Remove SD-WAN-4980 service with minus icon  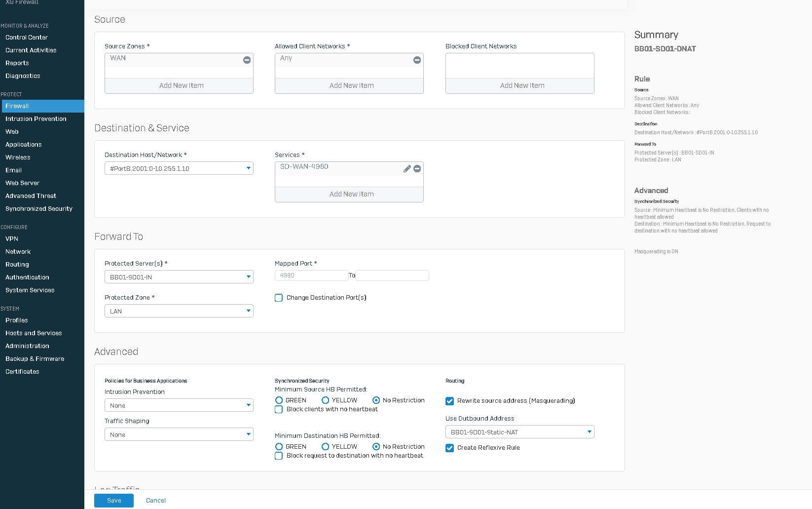(417, 169)
